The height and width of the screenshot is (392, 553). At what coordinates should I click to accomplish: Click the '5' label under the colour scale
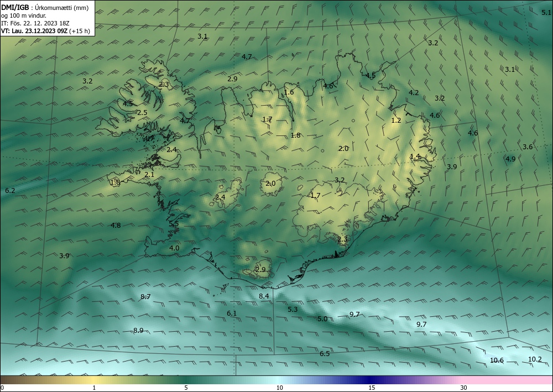point(186,388)
